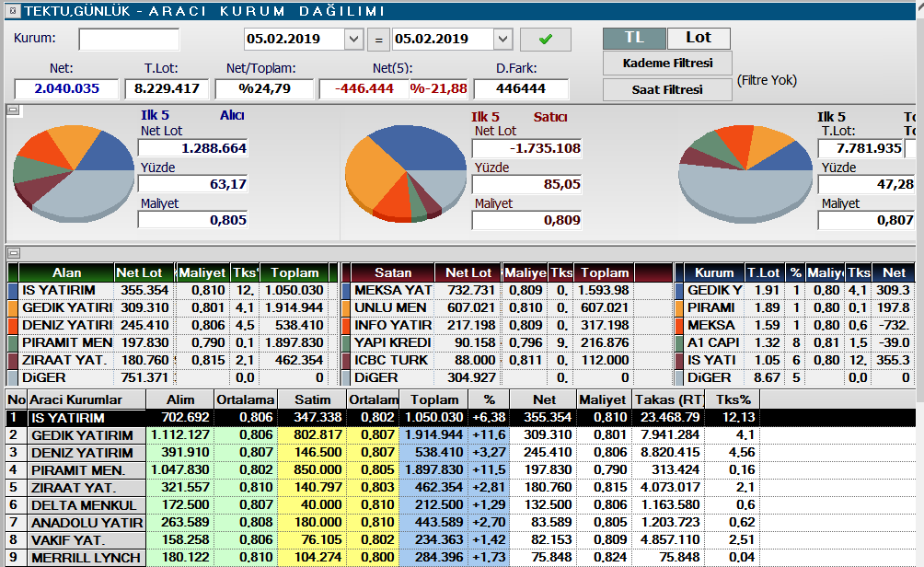
Task: Focus the Kurum input field
Action: (x=129, y=40)
